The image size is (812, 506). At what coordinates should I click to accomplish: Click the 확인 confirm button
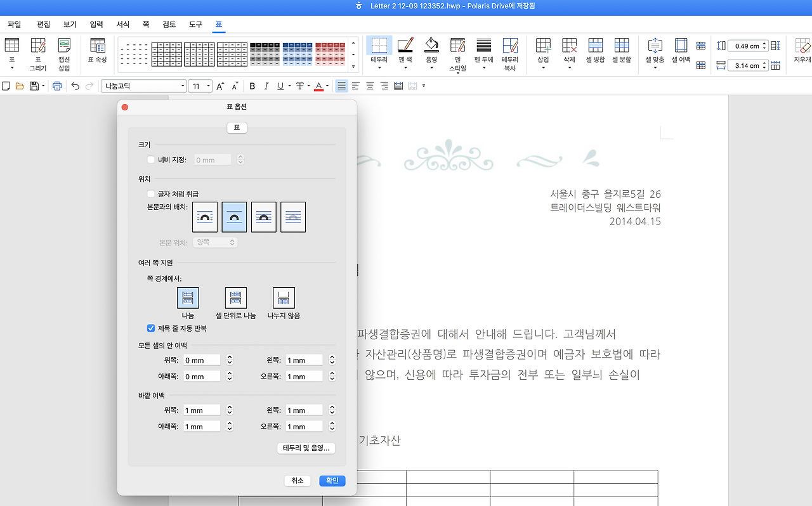click(332, 481)
